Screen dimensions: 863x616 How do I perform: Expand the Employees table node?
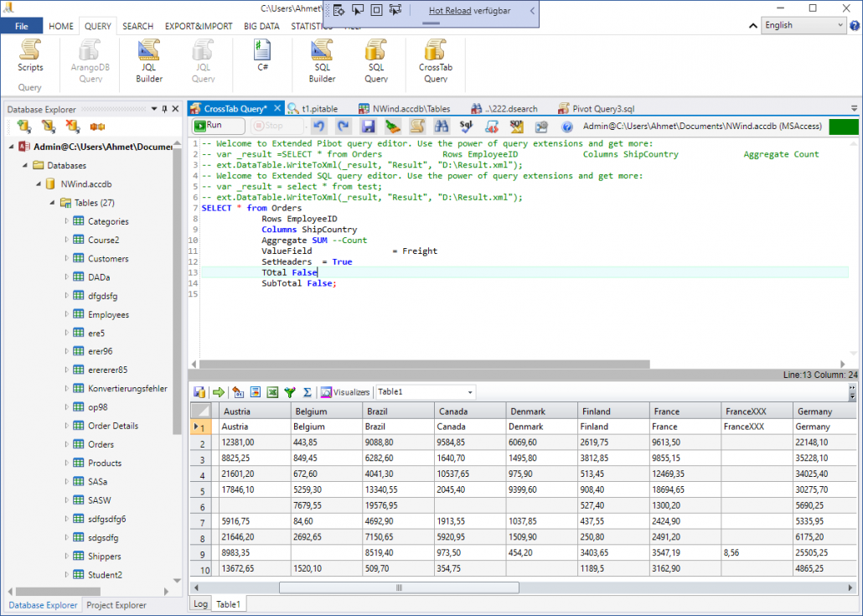tap(66, 314)
